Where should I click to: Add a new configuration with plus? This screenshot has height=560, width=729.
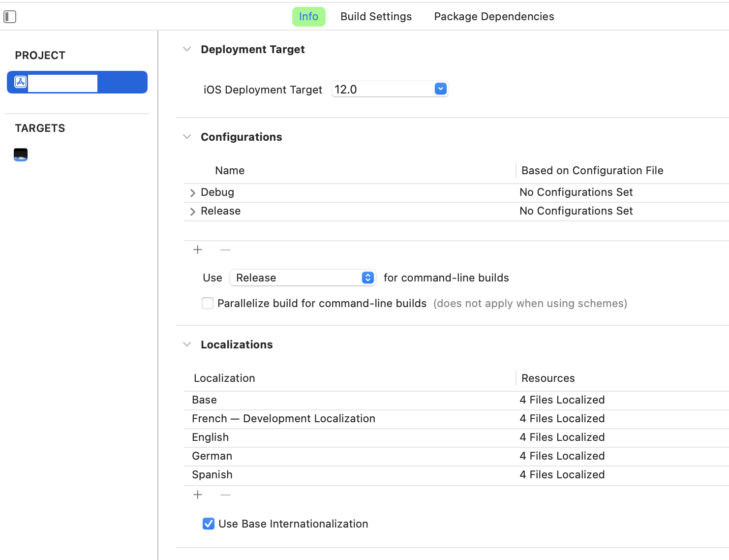pos(198,250)
